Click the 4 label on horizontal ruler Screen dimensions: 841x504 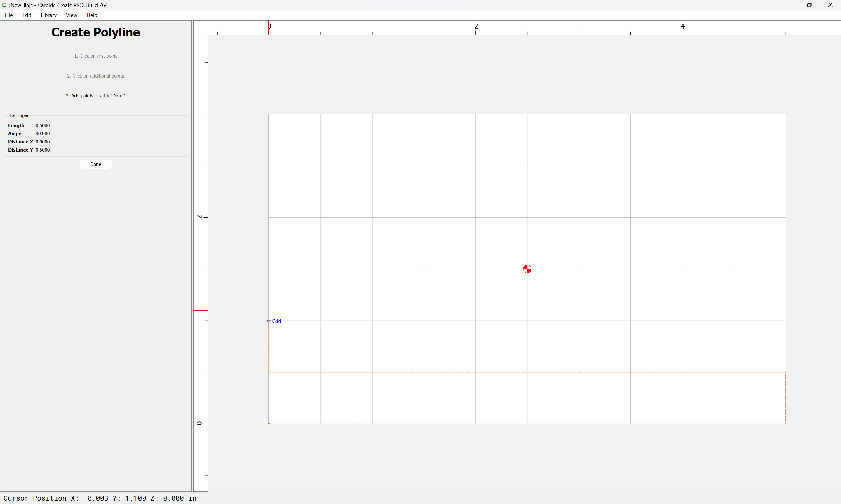point(683,26)
